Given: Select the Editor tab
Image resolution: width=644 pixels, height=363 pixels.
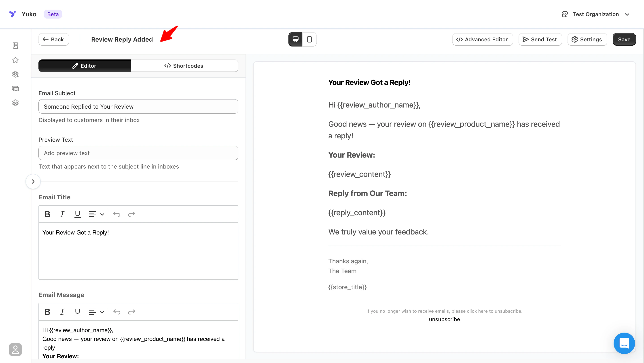Looking at the screenshot, I should [85, 66].
